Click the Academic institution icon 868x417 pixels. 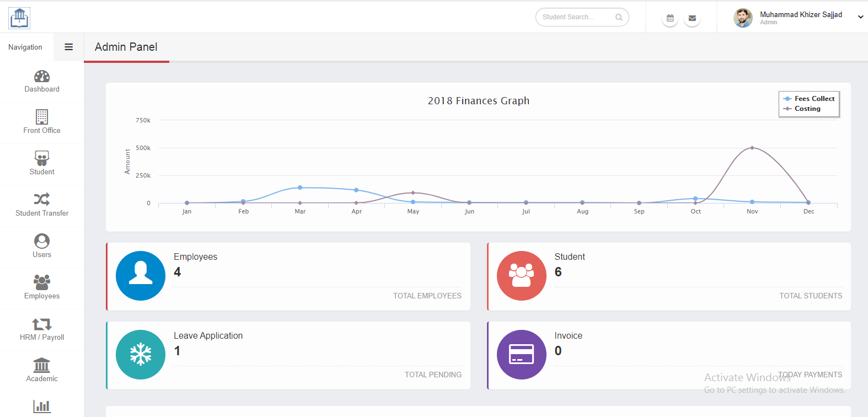pyautogui.click(x=42, y=365)
